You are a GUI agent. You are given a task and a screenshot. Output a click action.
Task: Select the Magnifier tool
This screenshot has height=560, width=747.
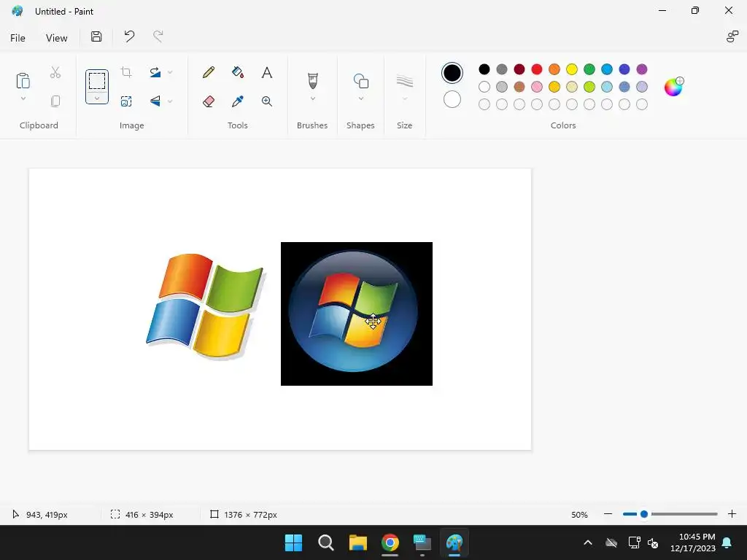(x=267, y=101)
